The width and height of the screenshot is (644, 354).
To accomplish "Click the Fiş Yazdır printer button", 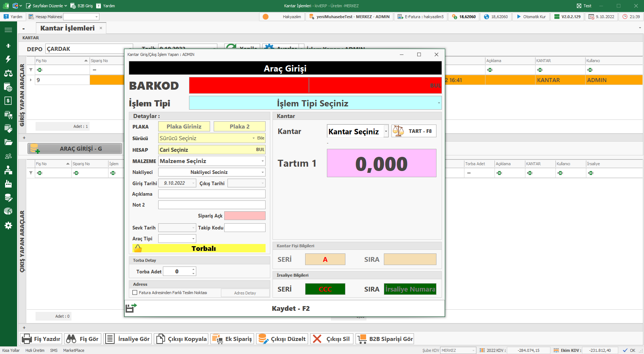I will pos(41,339).
